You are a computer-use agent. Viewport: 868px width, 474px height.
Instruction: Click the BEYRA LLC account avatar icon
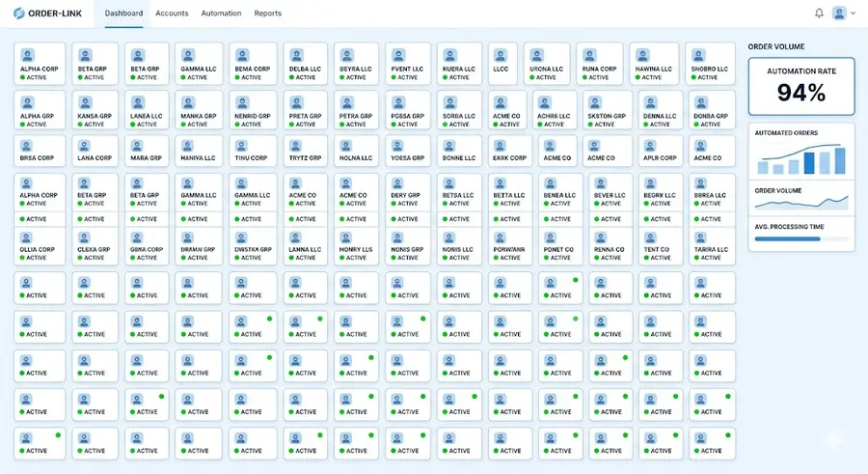pos(347,55)
